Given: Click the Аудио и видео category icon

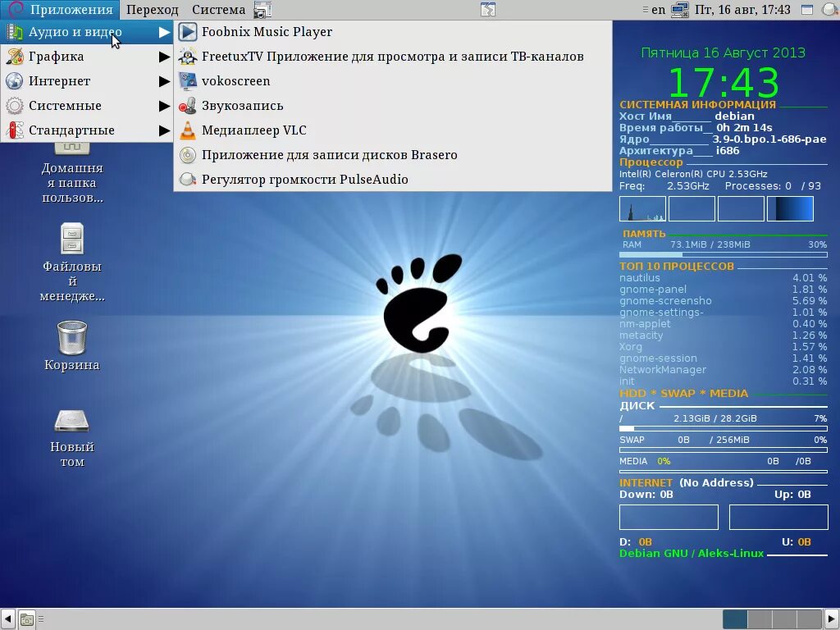Looking at the screenshot, I should [x=15, y=32].
